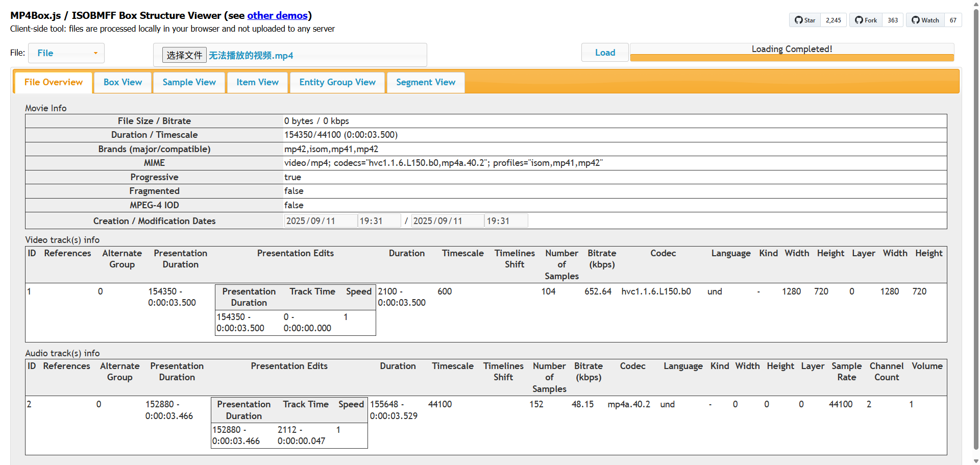Viewport: 980px width, 465px height.
Task: Click the GitHub Fork button
Action: point(866,20)
